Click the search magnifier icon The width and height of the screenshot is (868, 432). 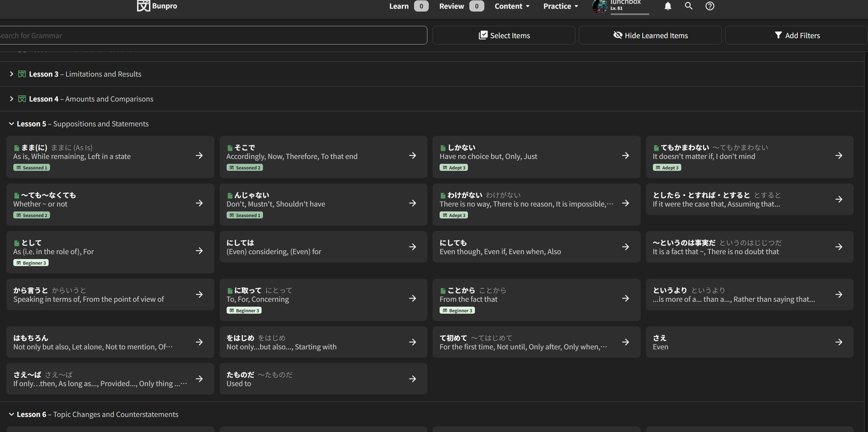(x=688, y=6)
